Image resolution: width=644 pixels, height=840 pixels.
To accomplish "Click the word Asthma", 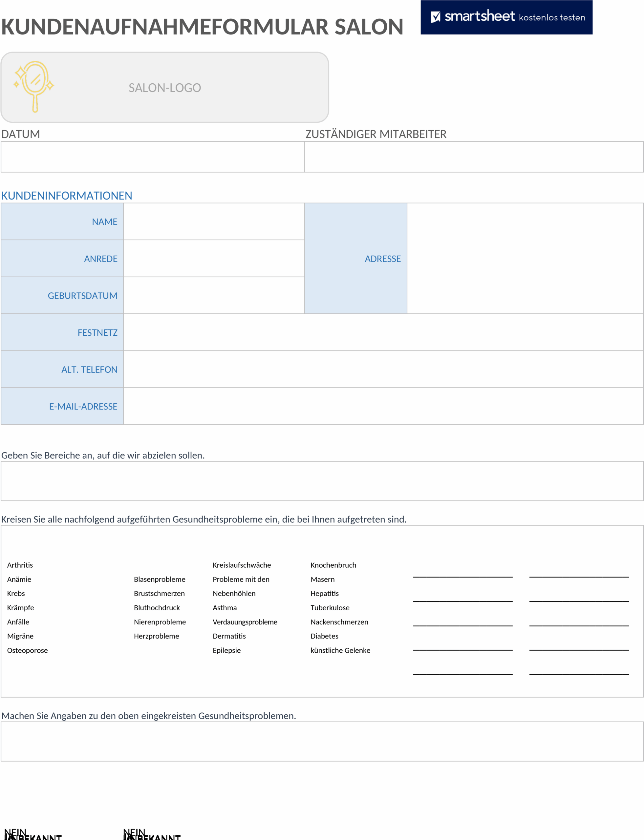I will (225, 608).
